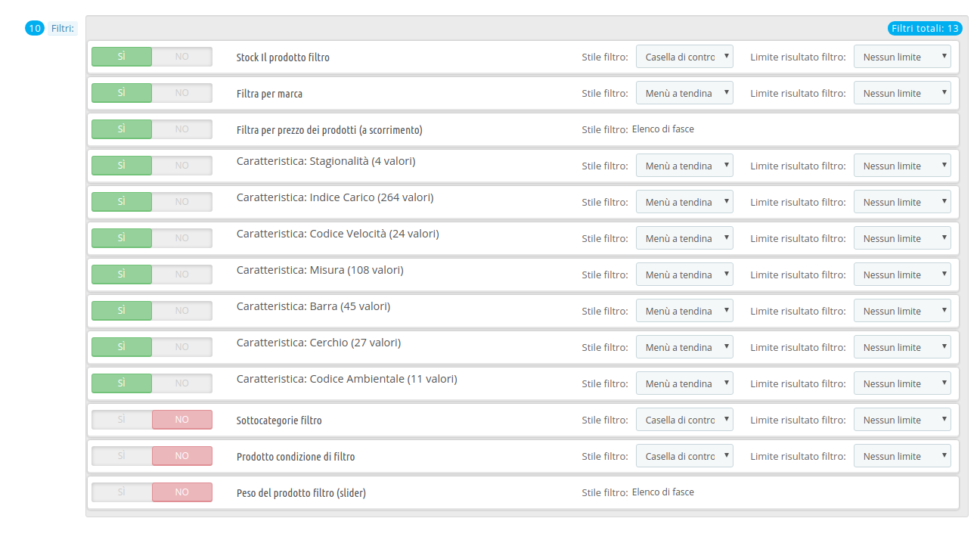Disable the Filtra per marca filter
The width and height of the screenshot is (980, 543).
(181, 93)
